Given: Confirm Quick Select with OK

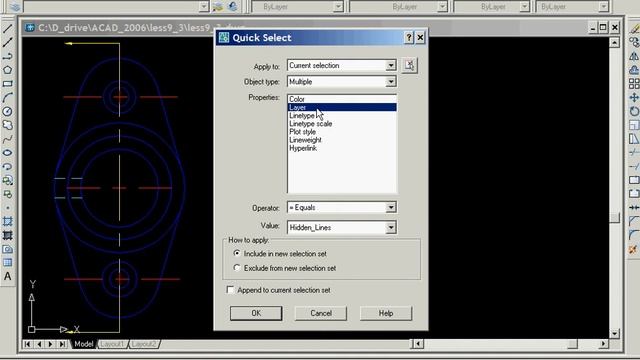Looking at the screenshot, I should [x=256, y=313].
